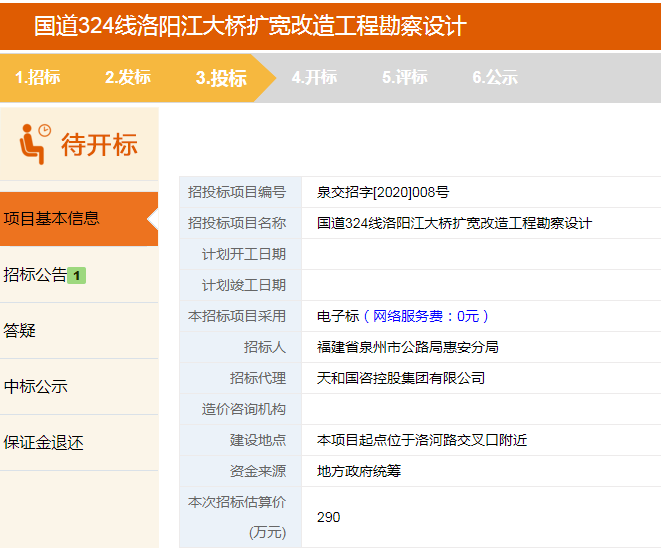Image resolution: width=661 pixels, height=548 pixels.
Task: Select step 3.投标
Action: tap(221, 78)
